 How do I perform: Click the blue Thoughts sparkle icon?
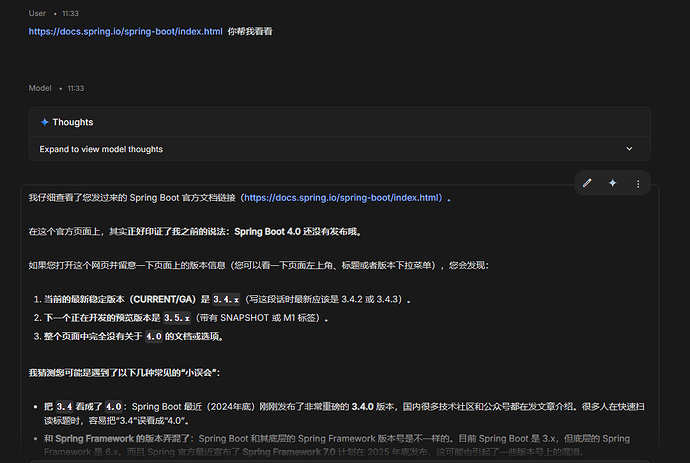click(44, 122)
